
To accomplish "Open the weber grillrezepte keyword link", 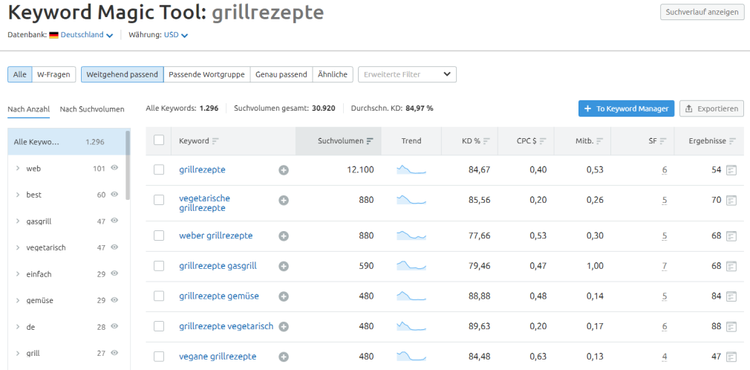I will [x=216, y=236].
